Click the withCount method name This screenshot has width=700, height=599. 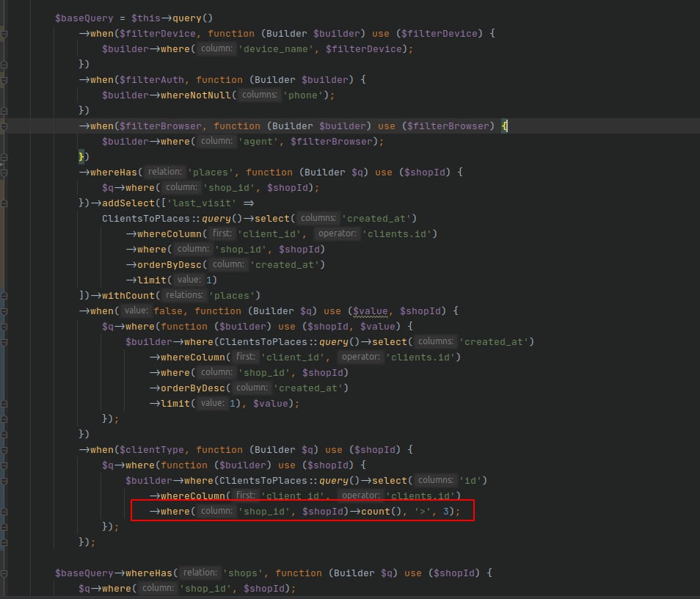pos(128,296)
